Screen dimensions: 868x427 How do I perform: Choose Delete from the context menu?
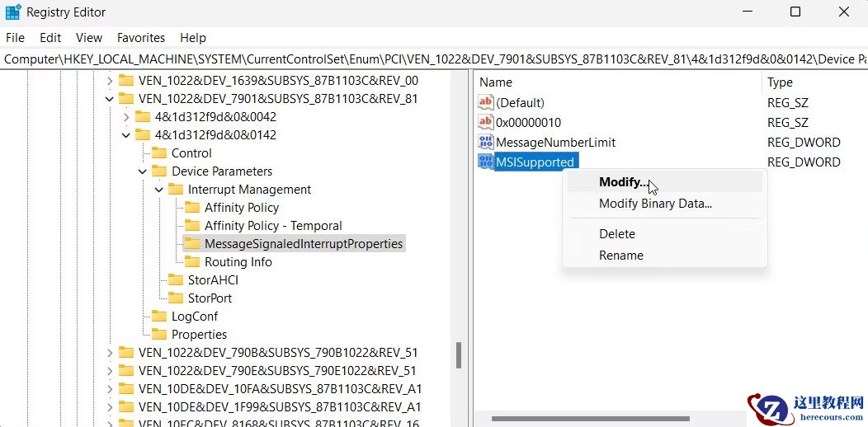click(665, 234)
